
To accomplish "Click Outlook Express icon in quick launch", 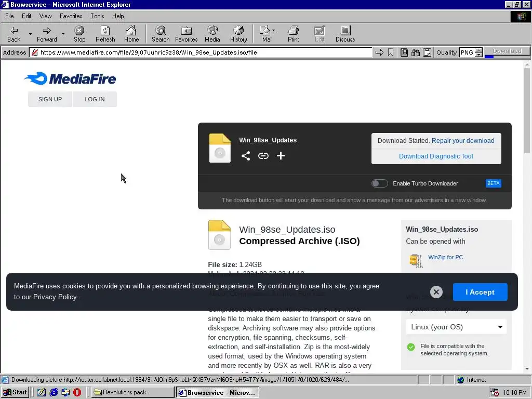I will [x=65, y=392].
